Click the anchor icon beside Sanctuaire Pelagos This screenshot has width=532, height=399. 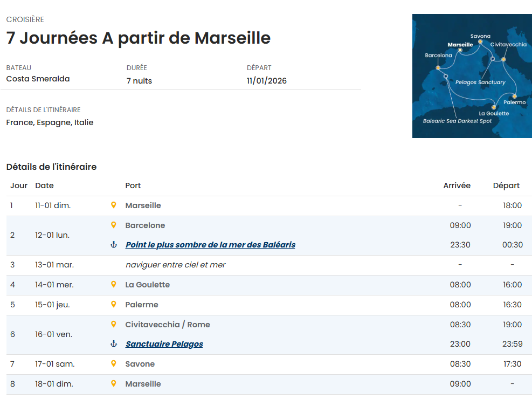click(x=113, y=344)
